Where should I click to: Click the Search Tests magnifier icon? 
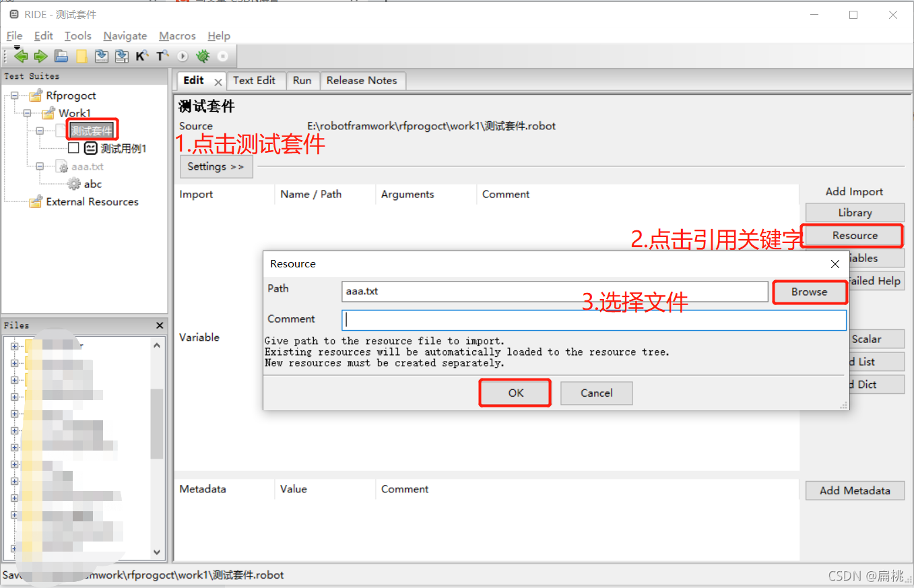(x=162, y=56)
